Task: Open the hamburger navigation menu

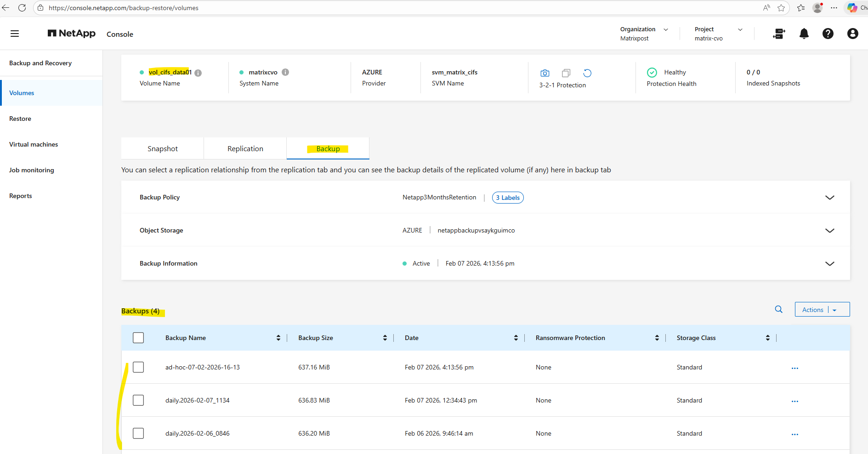Action: [x=15, y=34]
